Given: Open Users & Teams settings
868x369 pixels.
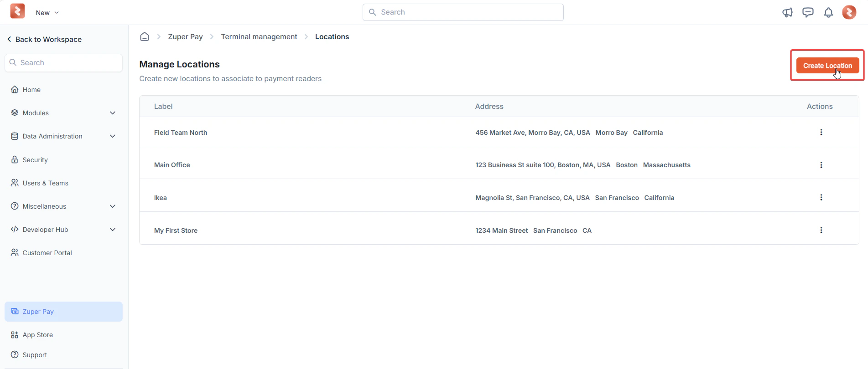Looking at the screenshot, I should pyautogui.click(x=45, y=183).
